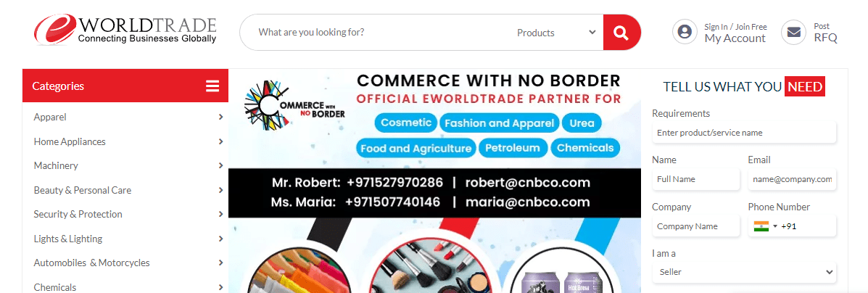This screenshot has height=293, width=868.
Task: Open the My Account user icon
Action: [x=685, y=32]
